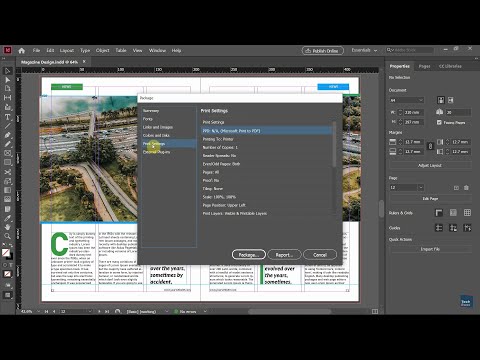
Task: Select the Note tool
Action: [x=7, y=209]
